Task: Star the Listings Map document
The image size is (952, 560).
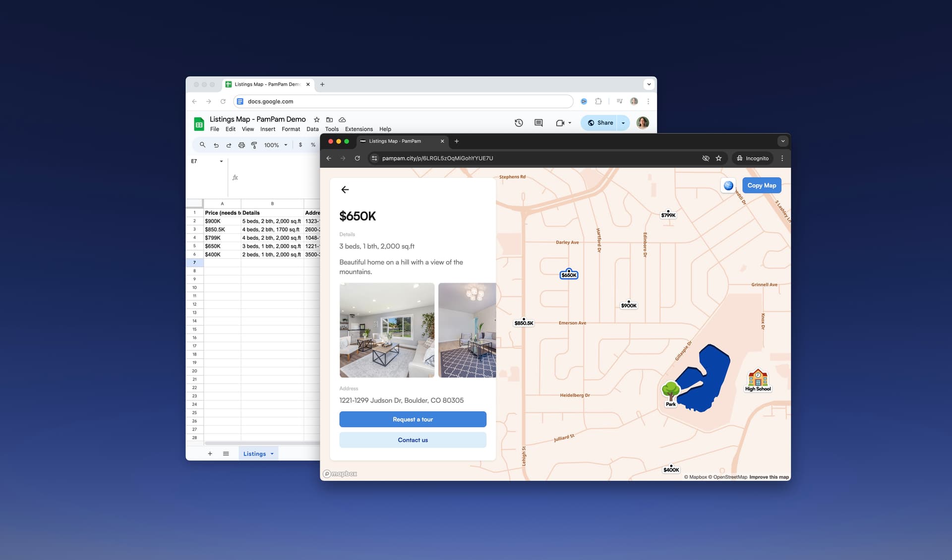Action: (x=316, y=119)
